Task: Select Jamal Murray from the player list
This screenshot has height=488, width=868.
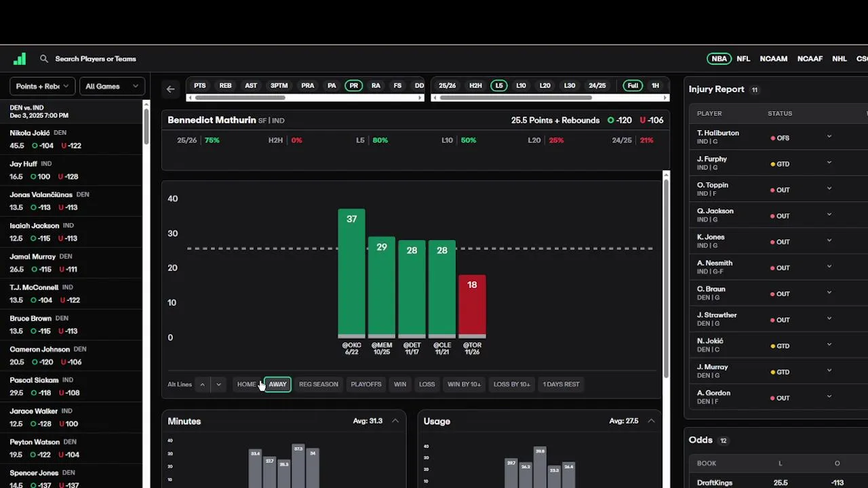Action: pos(71,263)
